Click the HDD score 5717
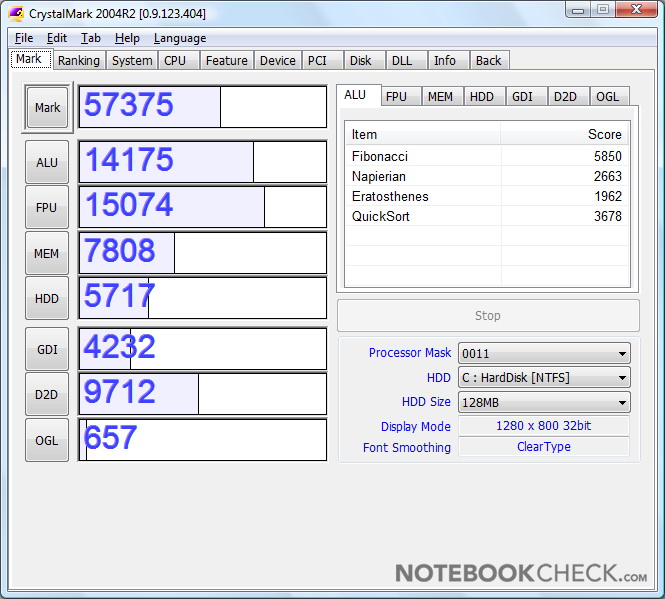 (x=203, y=298)
